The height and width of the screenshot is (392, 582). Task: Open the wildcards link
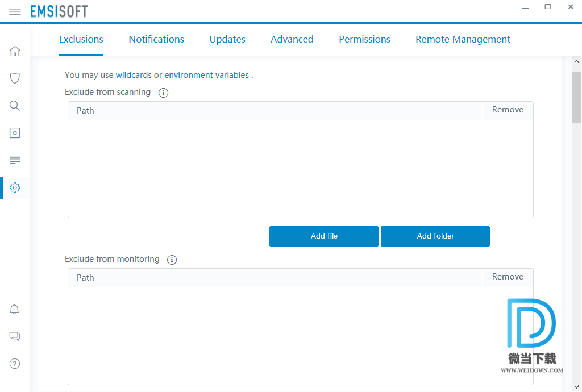click(134, 75)
